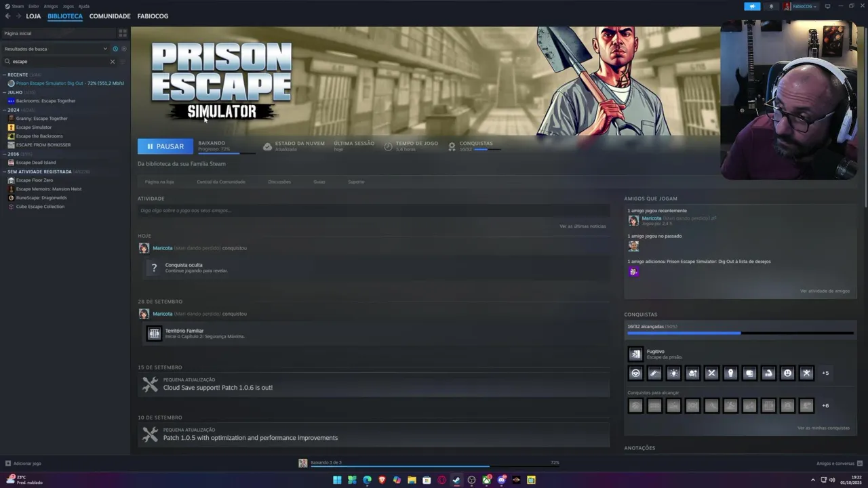
Task: Click the 'escape' library search field
Action: (60, 62)
